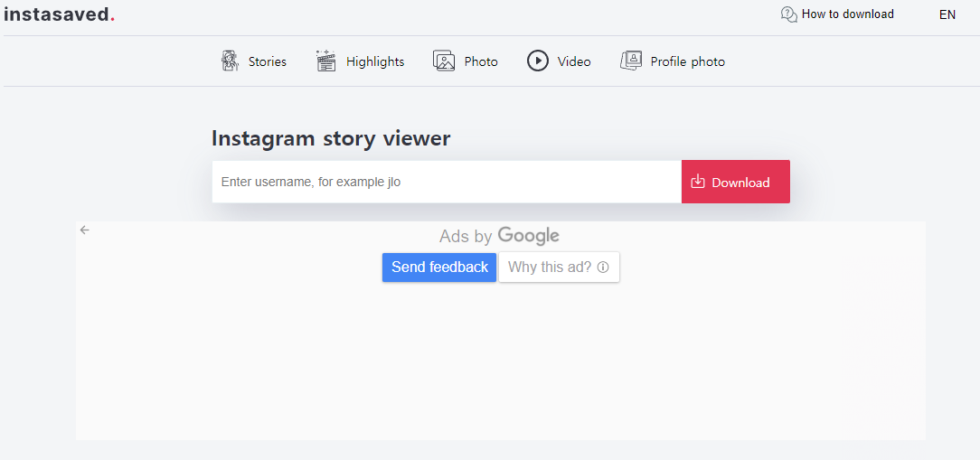Click the Stories person icon
This screenshot has height=460, width=980.
pyautogui.click(x=230, y=61)
